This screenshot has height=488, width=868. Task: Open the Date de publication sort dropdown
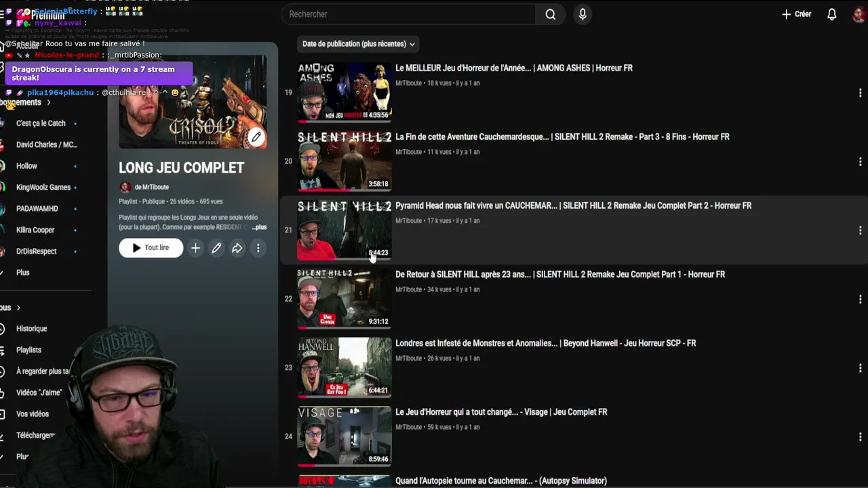click(358, 44)
